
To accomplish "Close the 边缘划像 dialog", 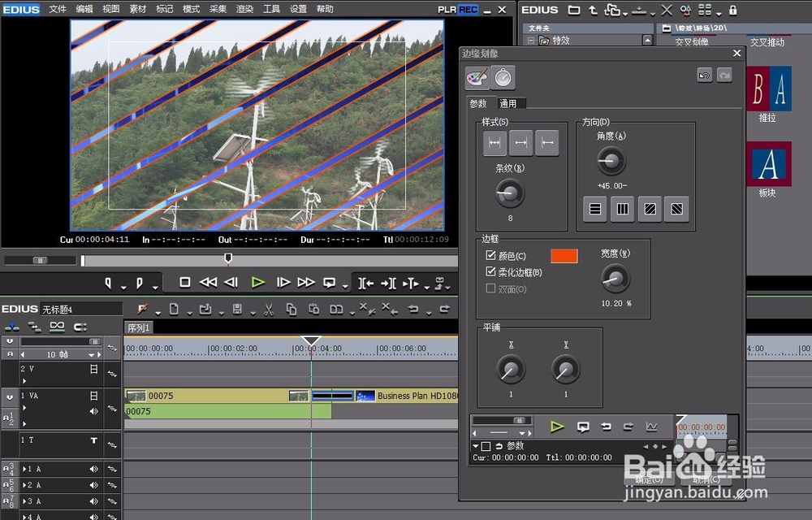I will [737, 54].
